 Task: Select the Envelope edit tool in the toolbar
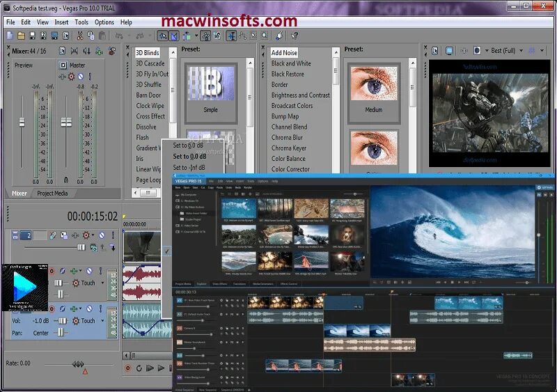click(242, 36)
